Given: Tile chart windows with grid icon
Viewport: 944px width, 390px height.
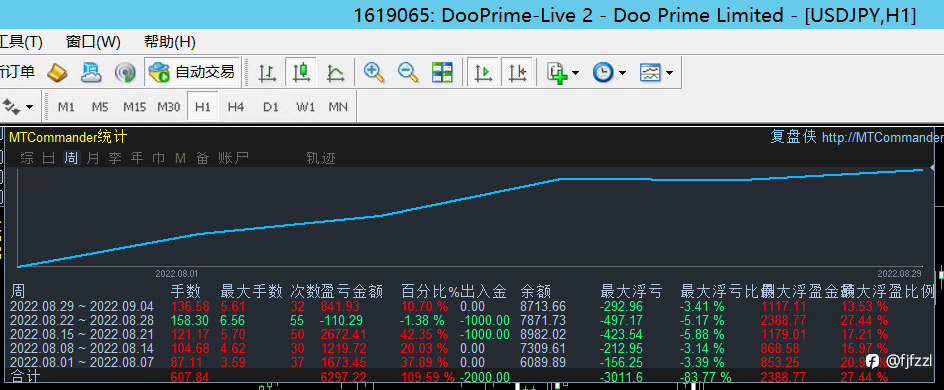Looking at the screenshot, I should pyautogui.click(x=442, y=73).
